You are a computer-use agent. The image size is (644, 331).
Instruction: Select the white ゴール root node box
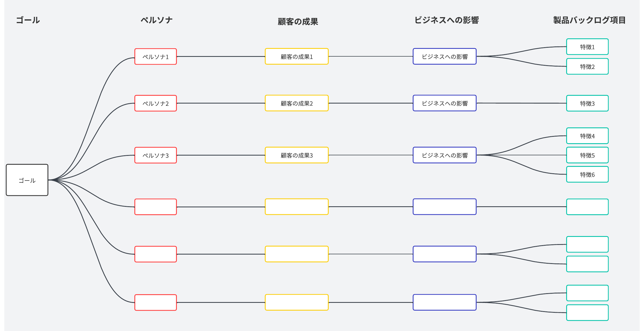pyautogui.click(x=27, y=180)
